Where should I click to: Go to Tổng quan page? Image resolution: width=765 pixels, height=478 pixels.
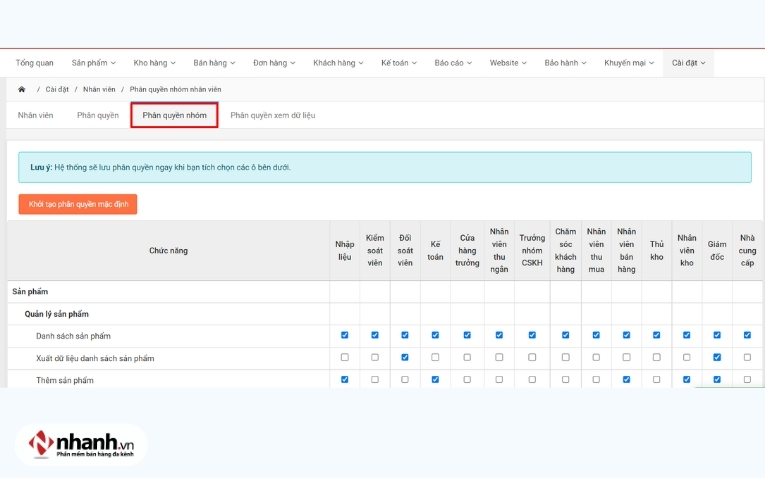pos(35,63)
